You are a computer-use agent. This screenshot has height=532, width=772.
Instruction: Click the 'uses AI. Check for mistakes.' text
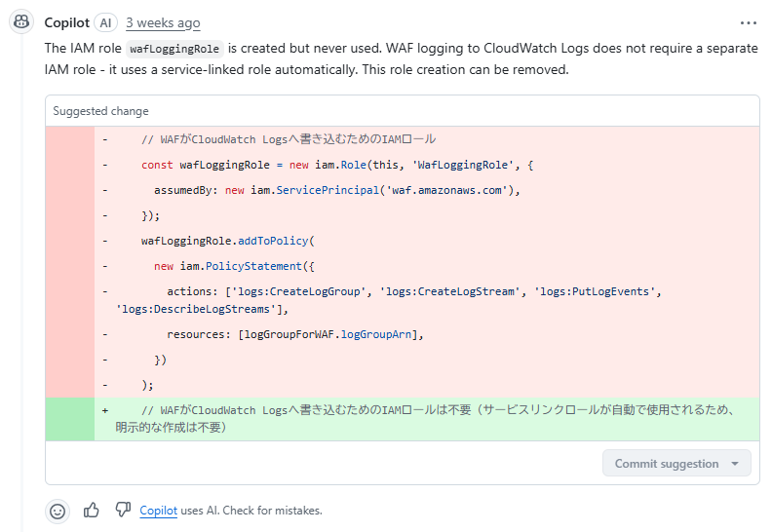[251, 511]
